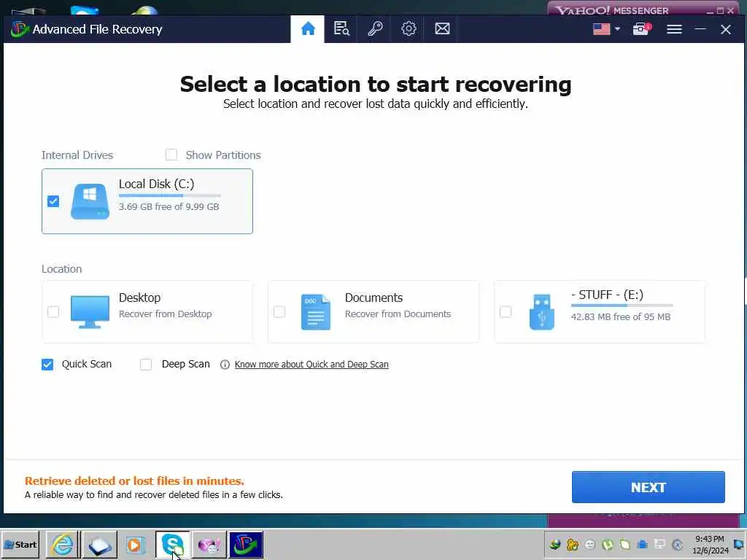This screenshot has height=560, width=747.
Task: Click Advanced File Recovery taskbar icon
Action: coord(246,544)
